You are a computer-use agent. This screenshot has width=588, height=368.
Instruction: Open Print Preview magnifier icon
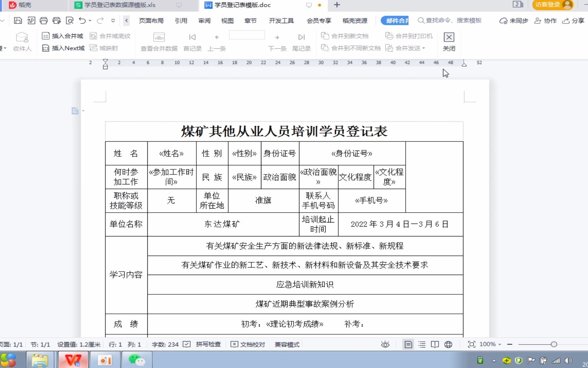pos(69,20)
